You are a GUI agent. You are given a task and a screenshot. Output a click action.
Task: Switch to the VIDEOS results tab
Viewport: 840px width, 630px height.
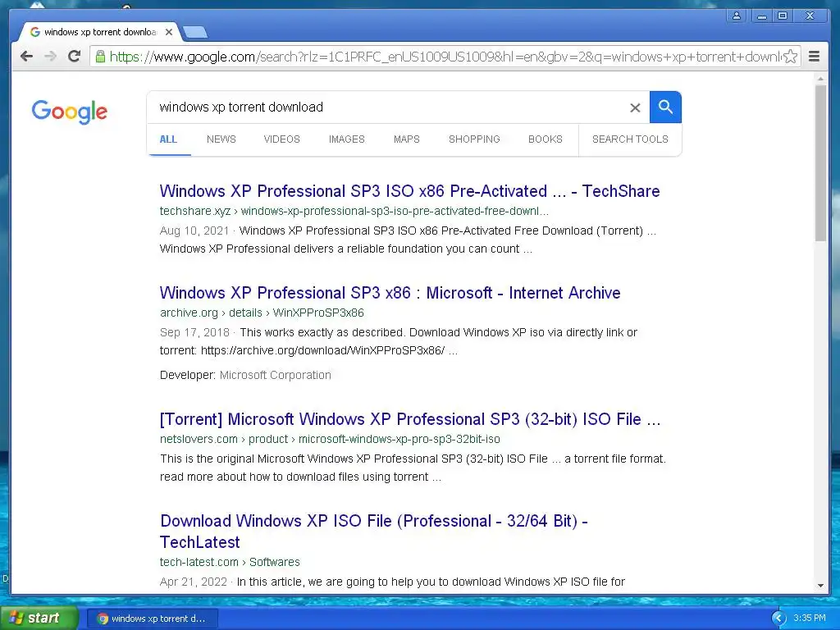(x=282, y=139)
